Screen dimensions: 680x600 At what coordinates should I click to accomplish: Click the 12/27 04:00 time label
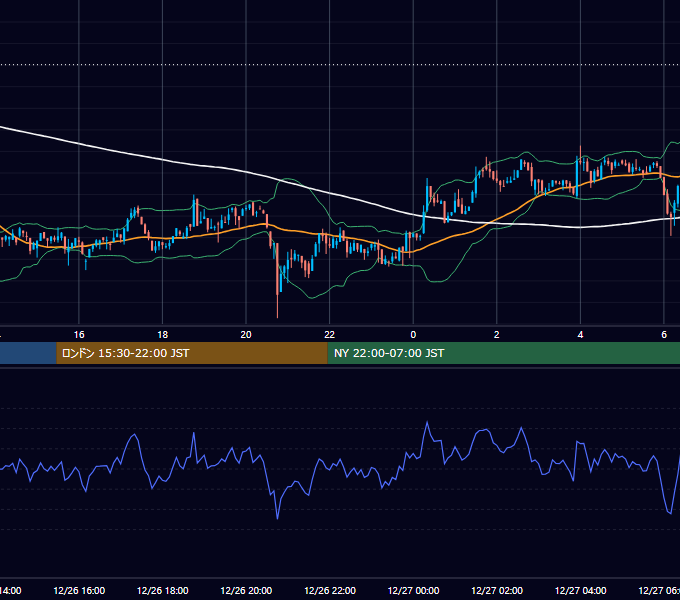[x=581, y=591]
